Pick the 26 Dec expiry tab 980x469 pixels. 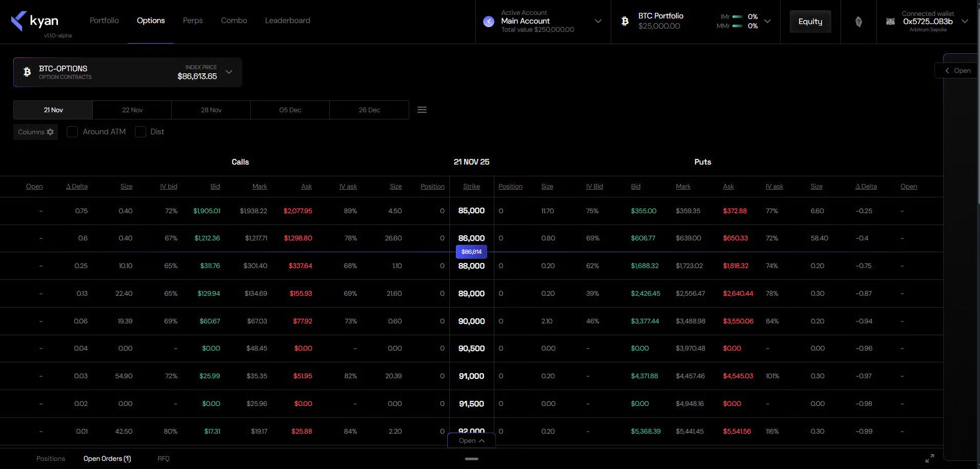[369, 110]
